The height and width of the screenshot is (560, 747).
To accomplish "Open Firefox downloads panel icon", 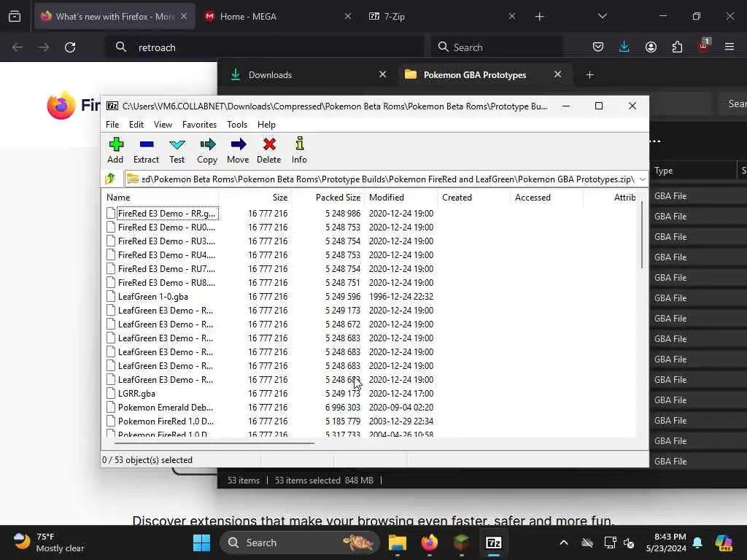I will pos(624,47).
